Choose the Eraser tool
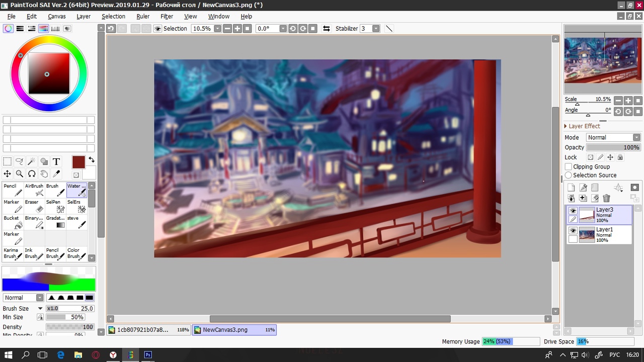644x362 pixels. (x=34, y=206)
